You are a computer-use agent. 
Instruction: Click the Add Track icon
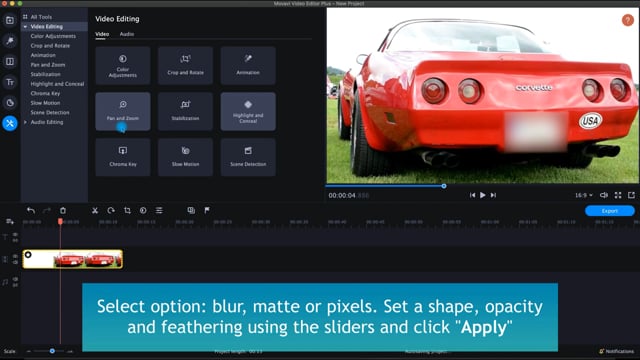pos(10,222)
